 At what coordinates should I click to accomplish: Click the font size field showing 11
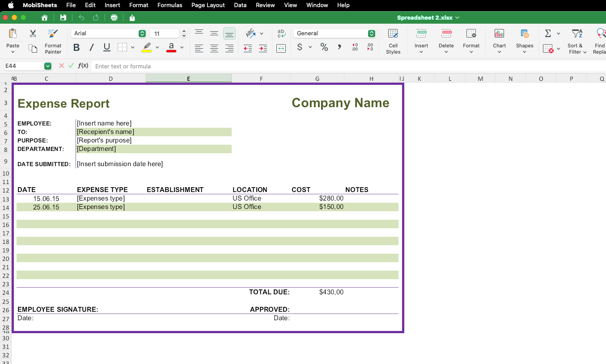[x=164, y=33]
